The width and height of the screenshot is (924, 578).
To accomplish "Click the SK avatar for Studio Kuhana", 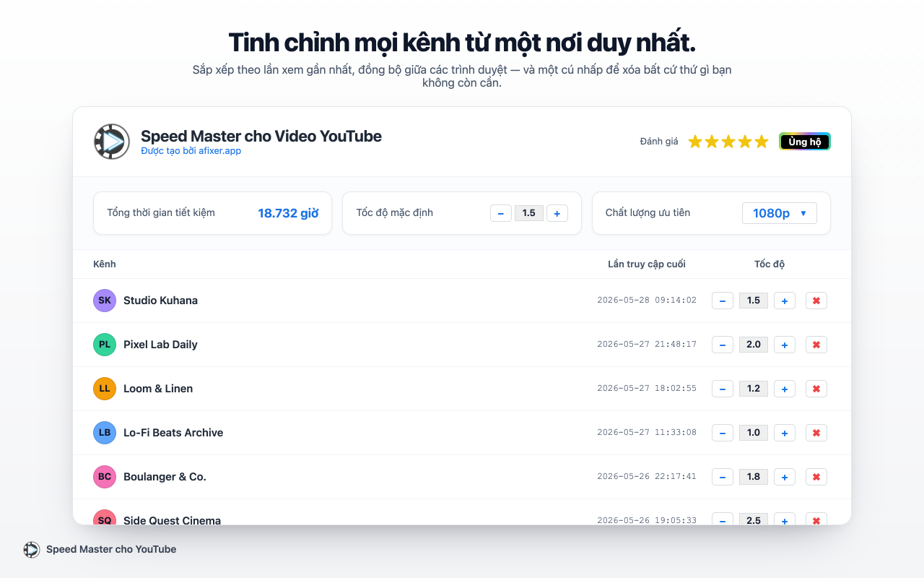I will coord(105,301).
